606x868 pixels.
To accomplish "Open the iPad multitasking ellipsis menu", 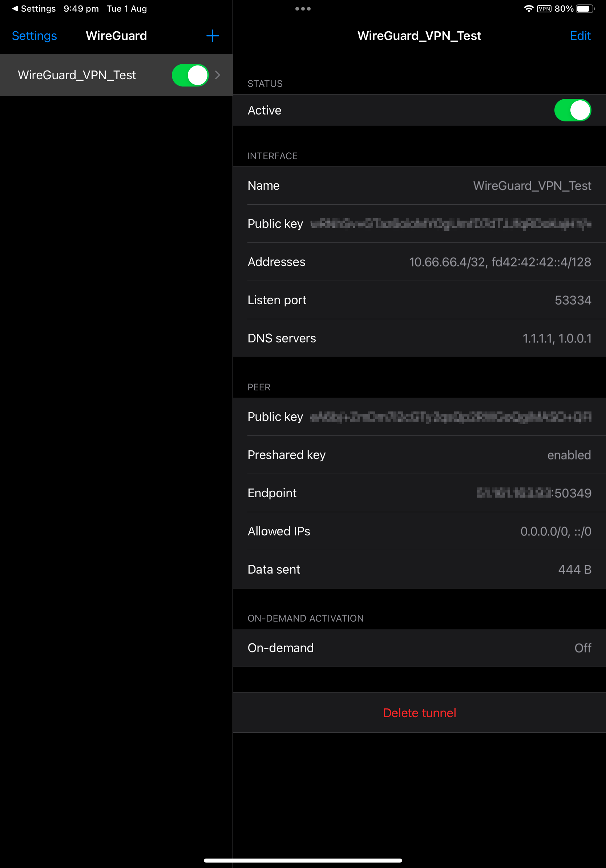I will click(x=303, y=8).
